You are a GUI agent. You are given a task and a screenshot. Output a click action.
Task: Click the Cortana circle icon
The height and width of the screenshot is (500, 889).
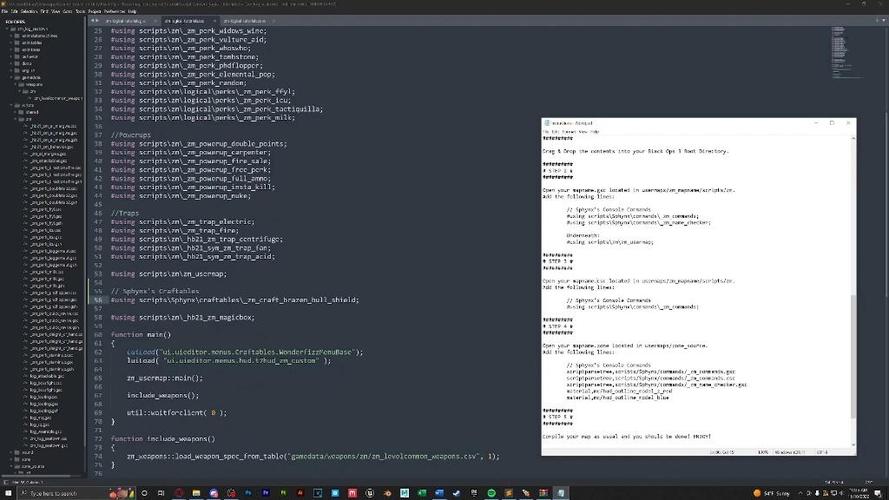point(144,493)
